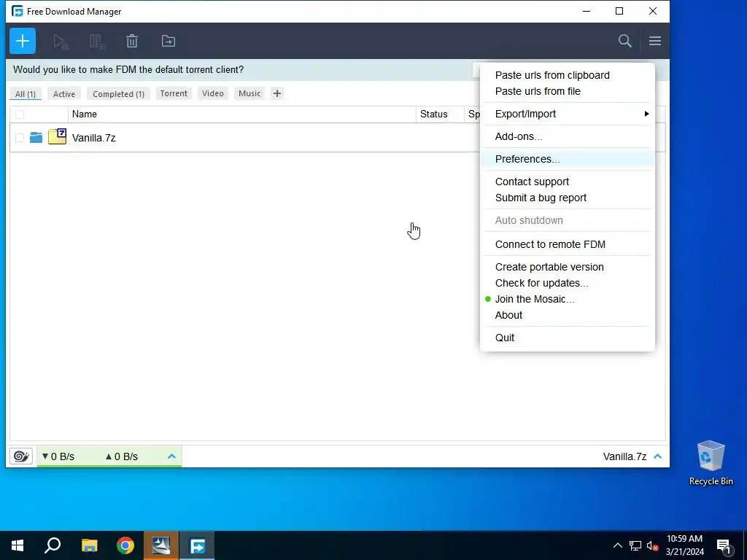747x560 pixels.
Task: Switch to Active filter tab
Action: tap(64, 94)
